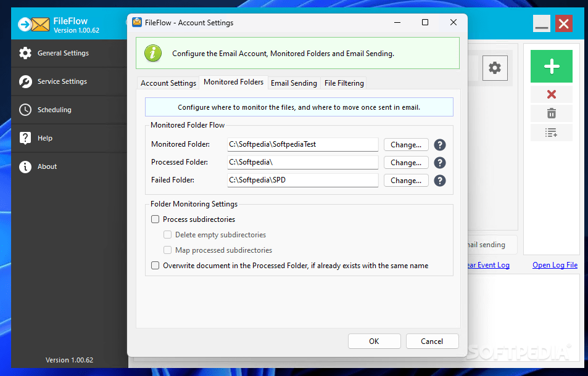Click the Monitored Folder Flow group label
The image size is (588, 376).
click(x=188, y=125)
